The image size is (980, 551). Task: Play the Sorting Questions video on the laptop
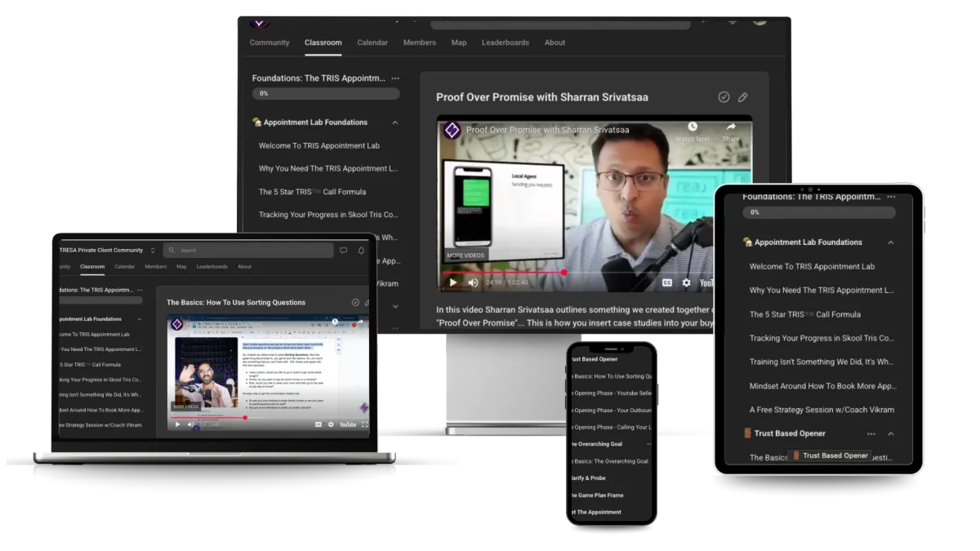[x=178, y=424]
